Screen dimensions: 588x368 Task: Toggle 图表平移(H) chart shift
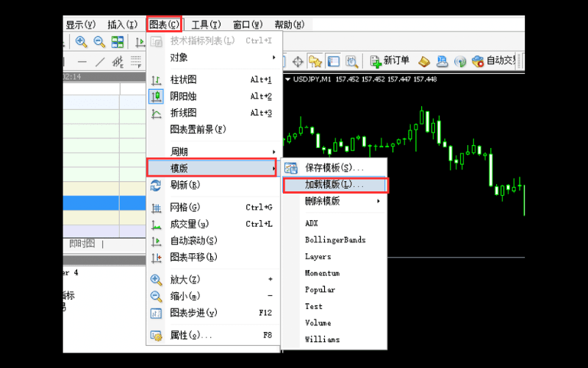click(x=214, y=257)
